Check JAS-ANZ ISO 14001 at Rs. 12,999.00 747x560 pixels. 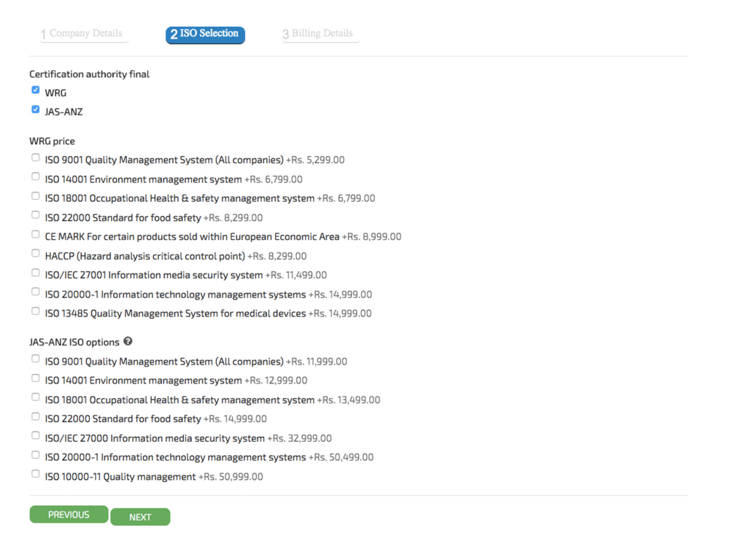click(x=35, y=378)
